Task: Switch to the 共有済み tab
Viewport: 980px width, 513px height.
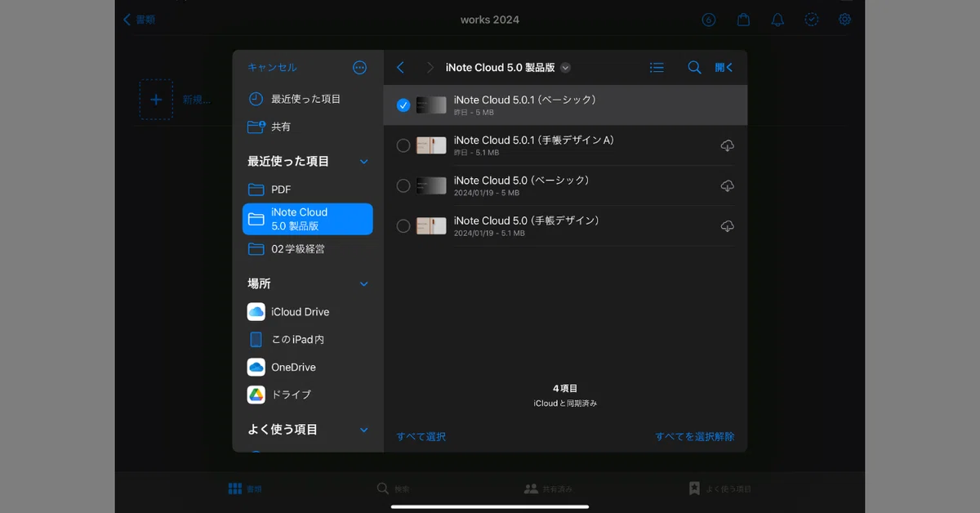Action: click(x=548, y=488)
